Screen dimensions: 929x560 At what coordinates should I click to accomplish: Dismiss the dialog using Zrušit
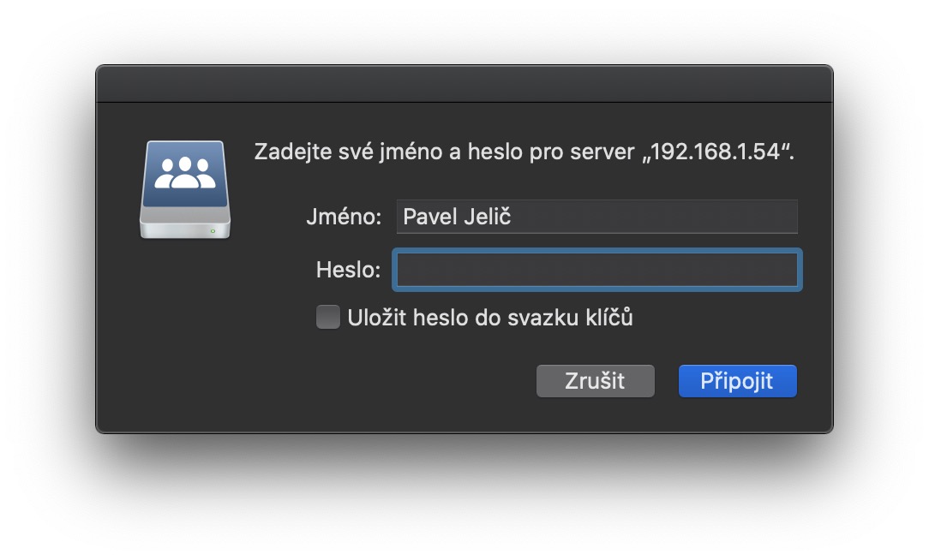point(595,380)
